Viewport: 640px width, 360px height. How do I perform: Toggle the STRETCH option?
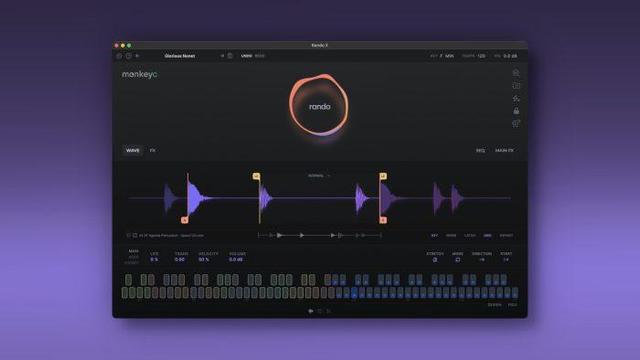(x=435, y=260)
